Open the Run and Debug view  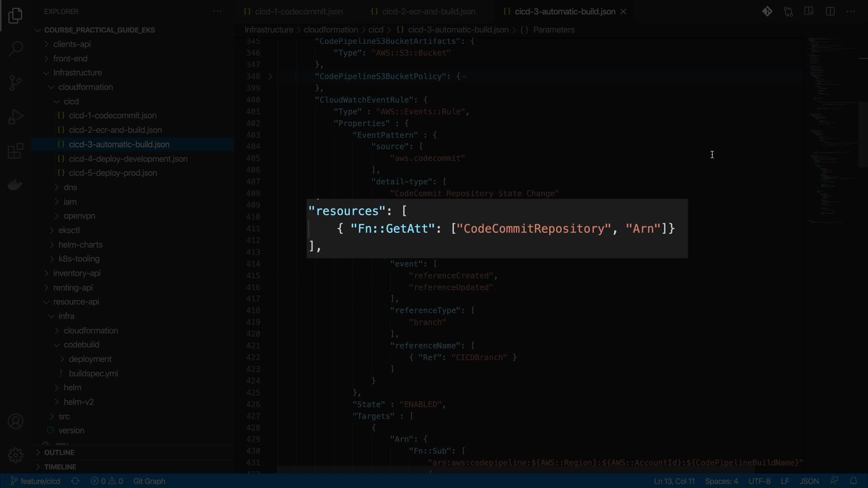point(15,117)
